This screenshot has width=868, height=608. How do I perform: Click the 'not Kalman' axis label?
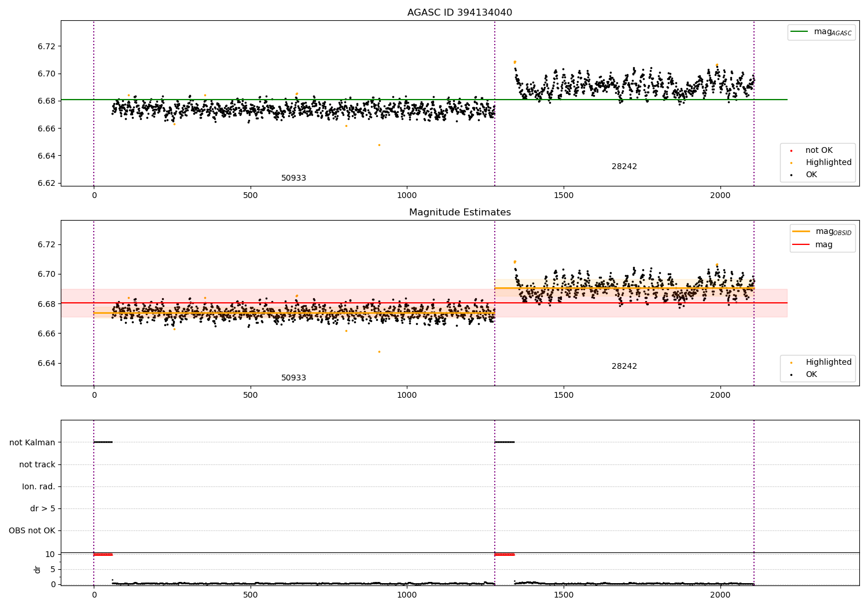click(32, 443)
